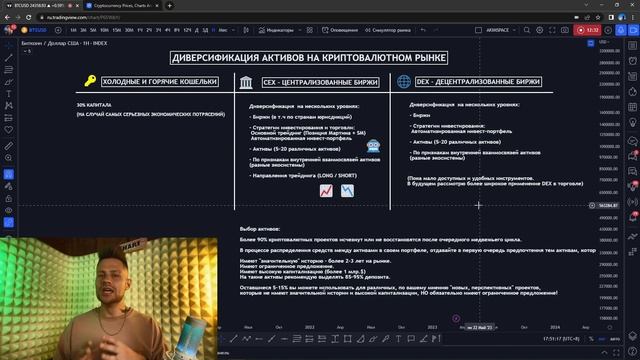Open the chart candle style menu

246,30
